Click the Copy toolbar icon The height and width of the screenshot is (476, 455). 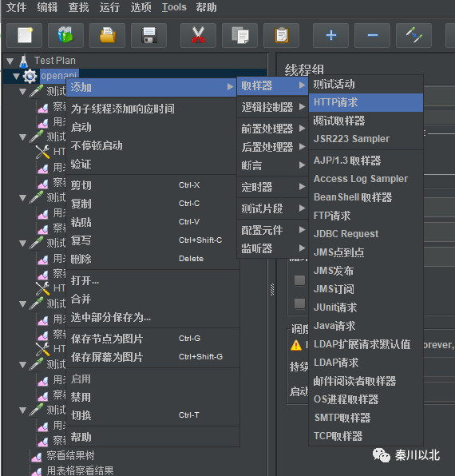point(239,35)
